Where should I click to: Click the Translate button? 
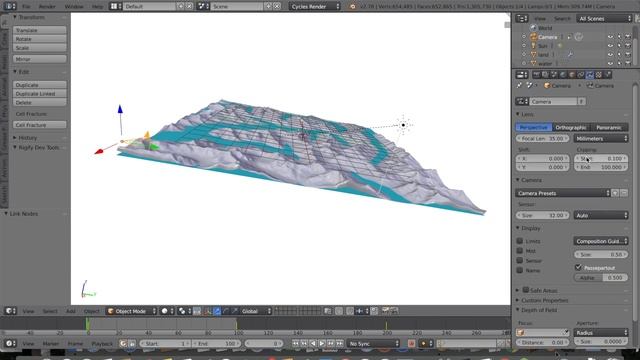click(40, 30)
